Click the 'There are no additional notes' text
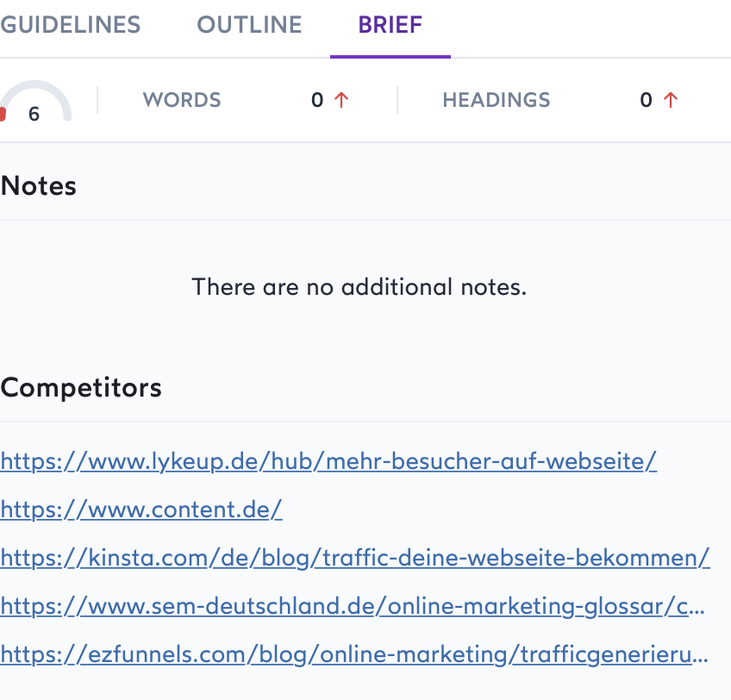The image size is (731, 700). click(x=359, y=286)
